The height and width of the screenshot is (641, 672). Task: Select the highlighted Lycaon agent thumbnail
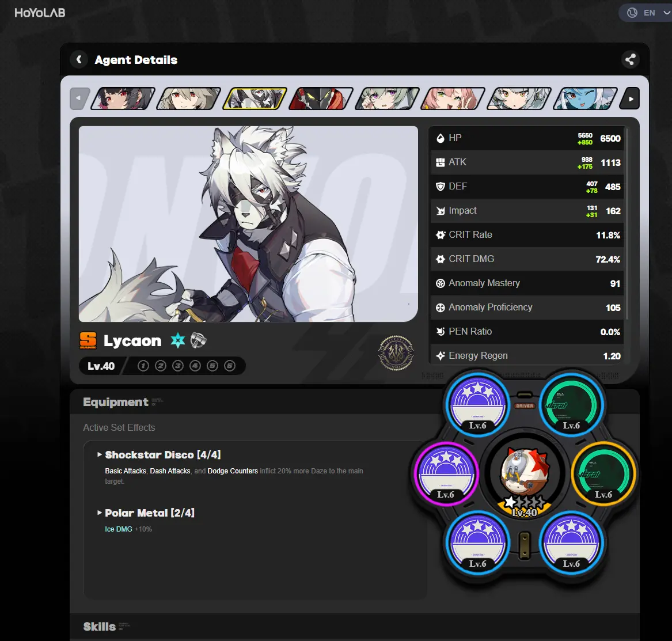[255, 98]
